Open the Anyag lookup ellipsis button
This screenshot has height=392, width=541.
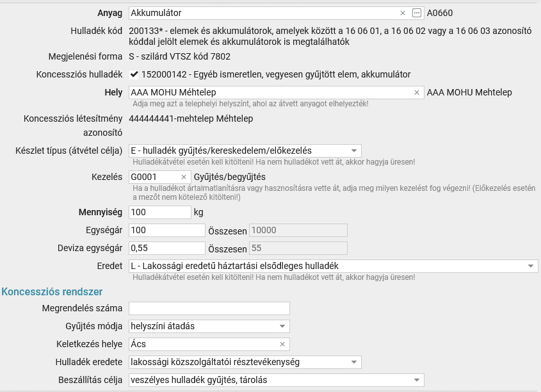point(416,13)
